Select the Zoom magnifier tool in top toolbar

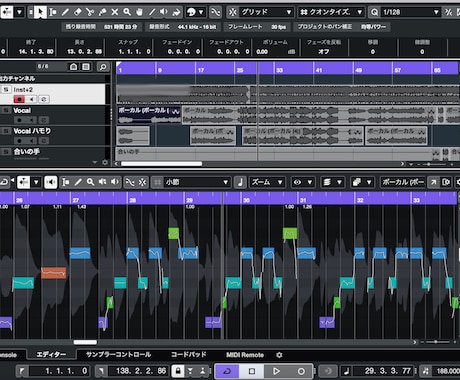pos(127,12)
